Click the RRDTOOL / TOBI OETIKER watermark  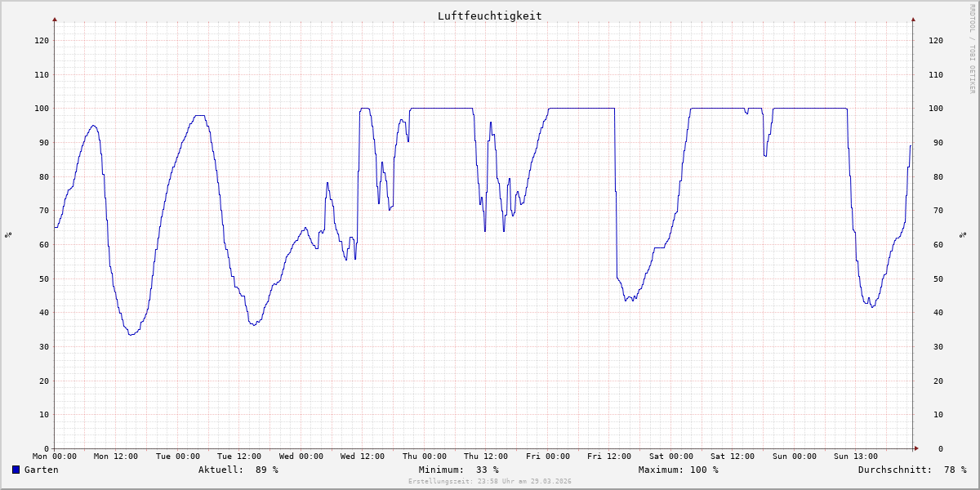tap(971, 48)
